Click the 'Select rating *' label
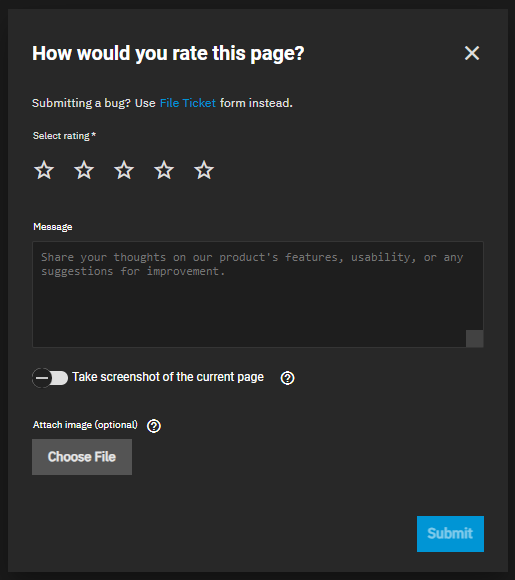 tap(64, 136)
